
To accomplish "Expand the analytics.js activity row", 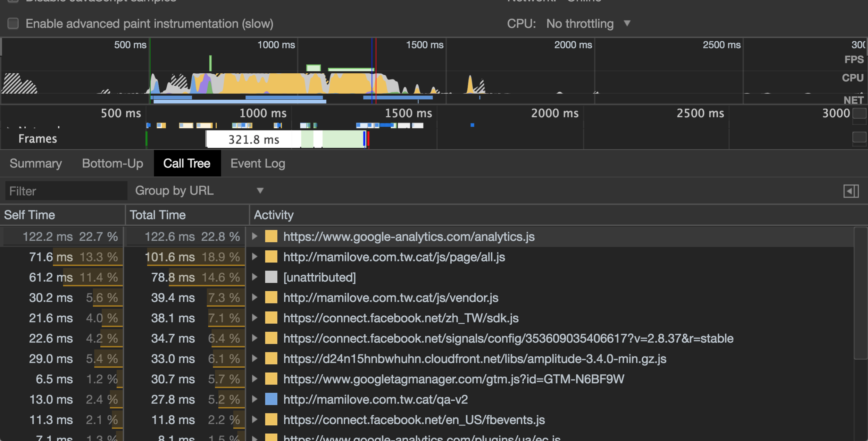I will click(x=254, y=236).
